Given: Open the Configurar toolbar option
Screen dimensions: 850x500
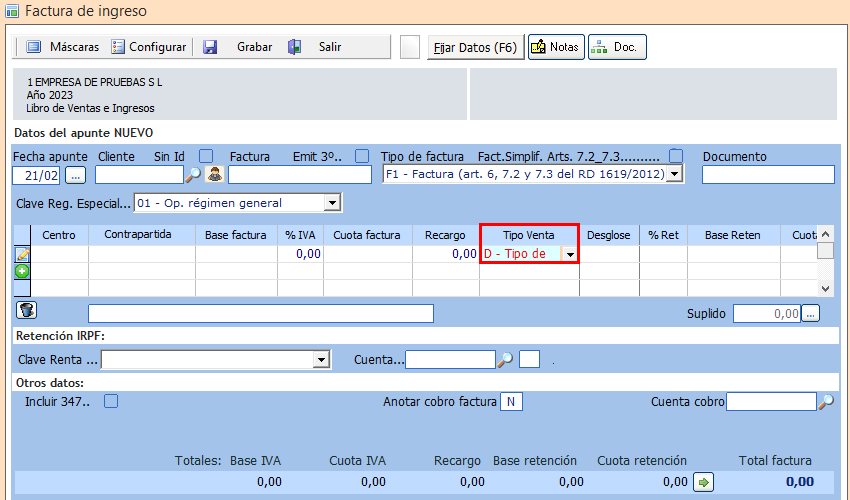Looking at the screenshot, I should click(149, 47).
